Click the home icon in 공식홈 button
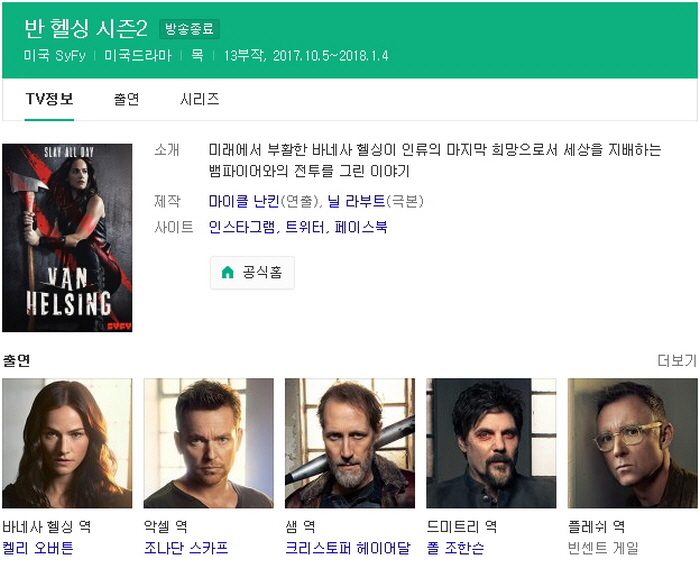This screenshot has width=700, height=569. (228, 272)
